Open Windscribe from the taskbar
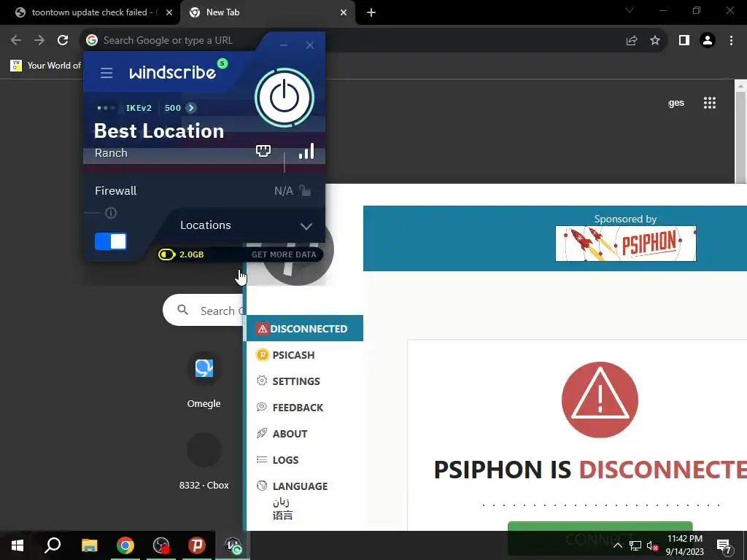747x560 pixels. coord(233,545)
